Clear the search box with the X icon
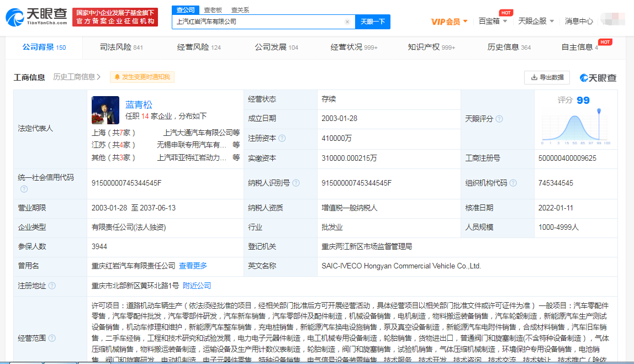The width and height of the screenshot is (634, 364). click(347, 22)
